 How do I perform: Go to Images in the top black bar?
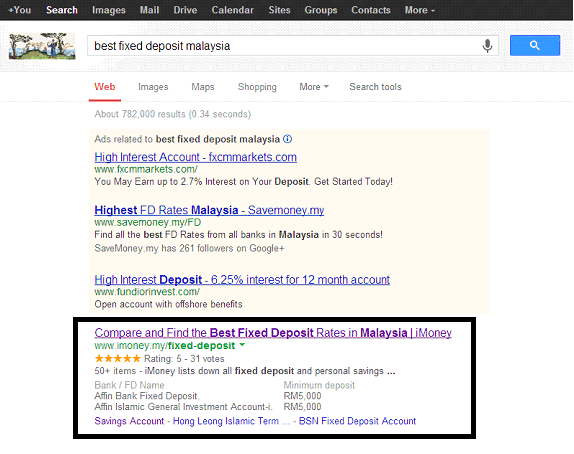click(x=109, y=10)
